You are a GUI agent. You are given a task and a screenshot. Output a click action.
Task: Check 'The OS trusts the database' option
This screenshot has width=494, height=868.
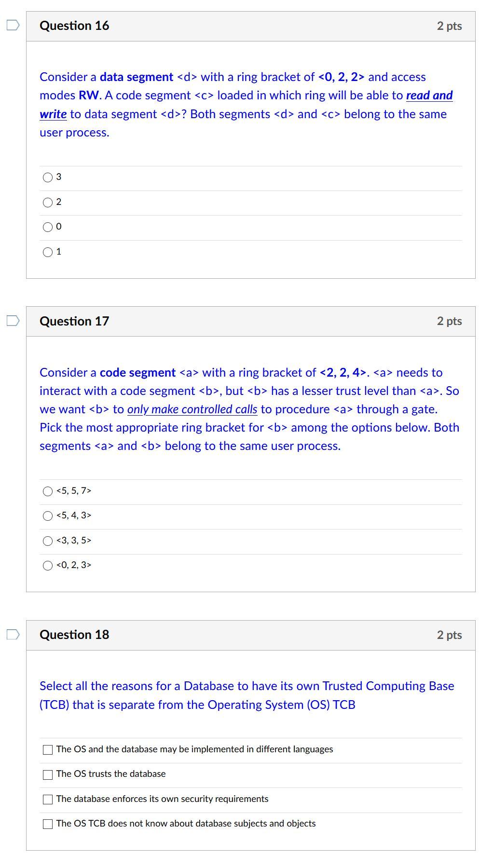[x=47, y=774]
